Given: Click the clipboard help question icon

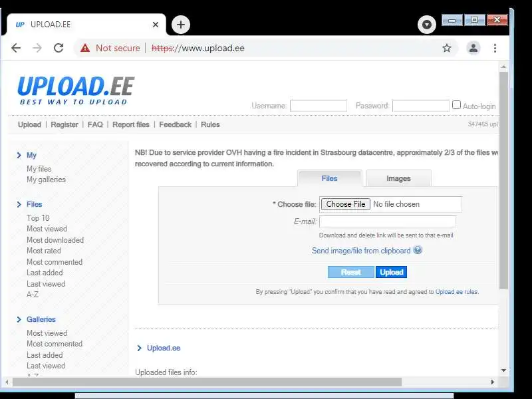Looking at the screenshot, I should [418, 250].
